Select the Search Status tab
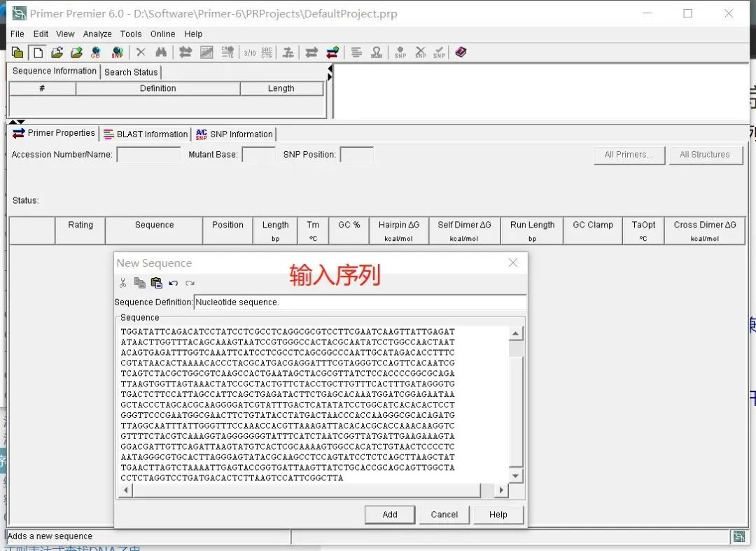 tap(131, 72)
